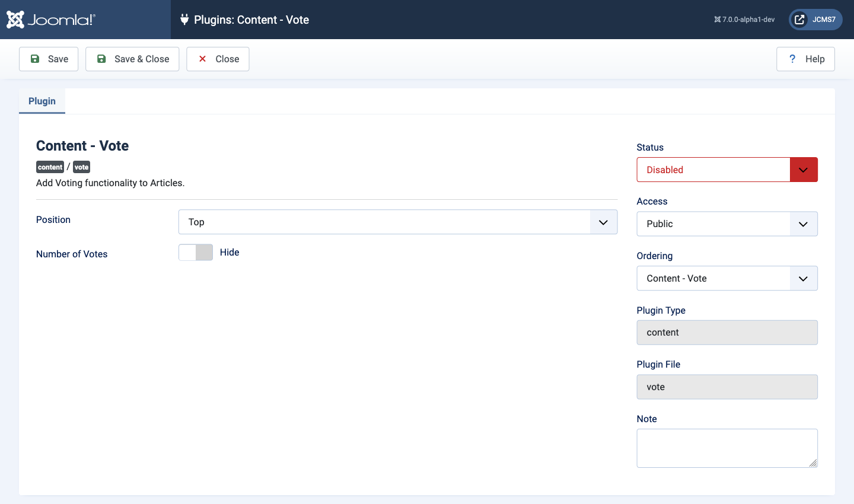This screenshot has height=504, width=854.
Task: Click the floppy disk icon on Save
Action: [35, 59]
